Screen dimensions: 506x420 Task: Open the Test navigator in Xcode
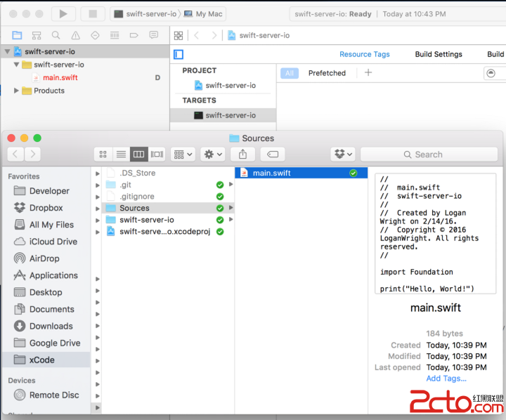click(x=95, y=35)
